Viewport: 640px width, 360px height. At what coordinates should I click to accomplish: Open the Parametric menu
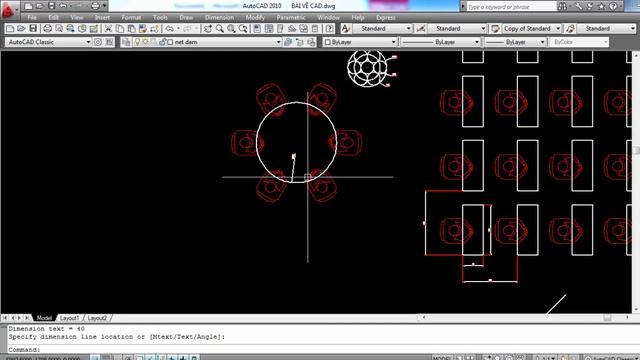pos(291,18)
